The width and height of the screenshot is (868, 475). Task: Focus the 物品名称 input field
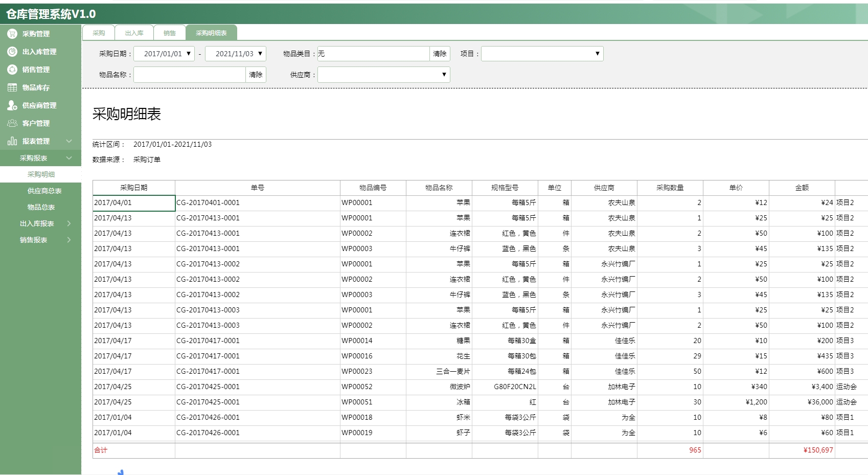pos(190,75)
